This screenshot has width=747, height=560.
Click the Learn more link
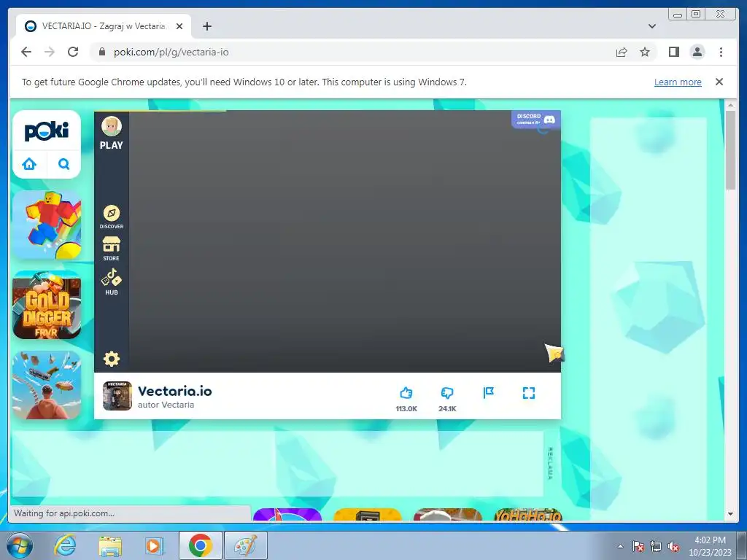(678, 82)
